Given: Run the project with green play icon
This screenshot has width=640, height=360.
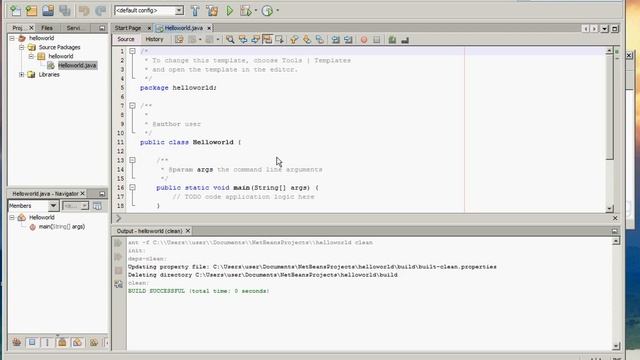Looking at the screenshot, I should coord(229,11).
